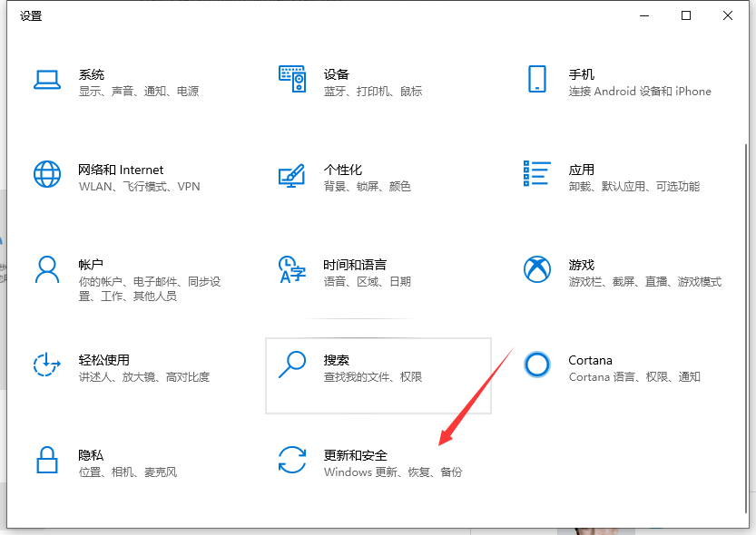756x535 pixels.
Task: Click the Time and Language icon
Action: (x=292, y=269)
